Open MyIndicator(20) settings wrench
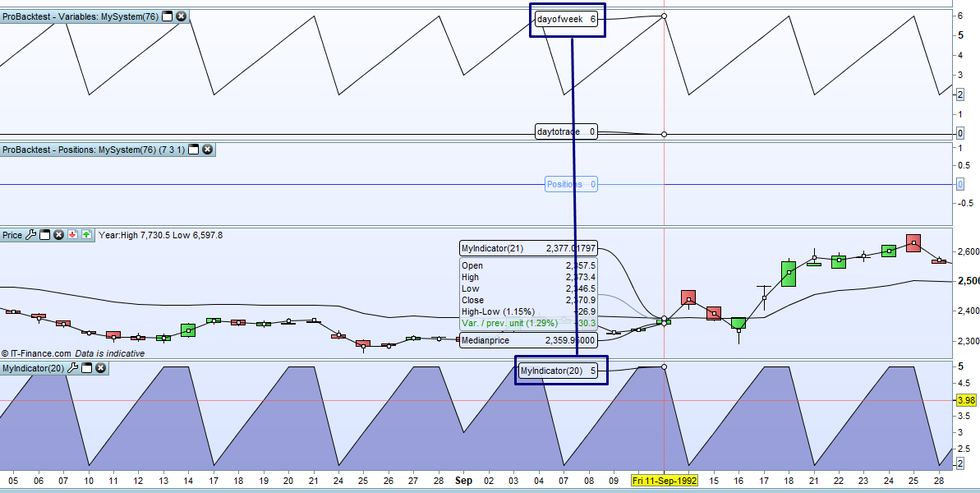This screenshot has width=980, height=493. pyautogui.click(x=71, y=368)
